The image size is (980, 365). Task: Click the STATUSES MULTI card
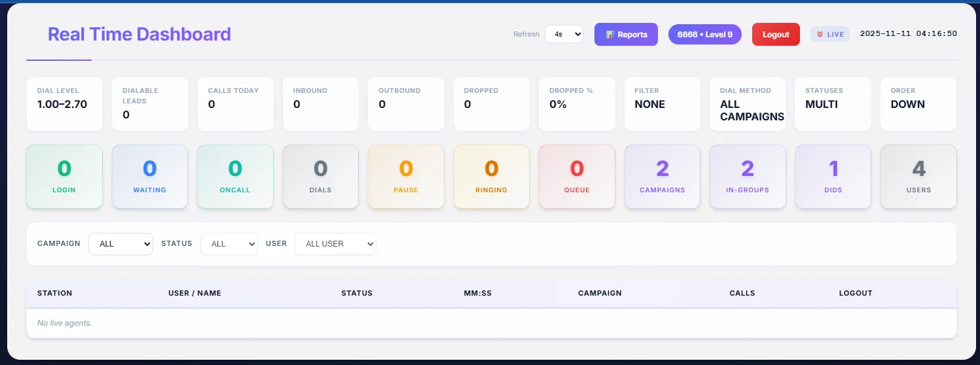click(x=833, y=104)
